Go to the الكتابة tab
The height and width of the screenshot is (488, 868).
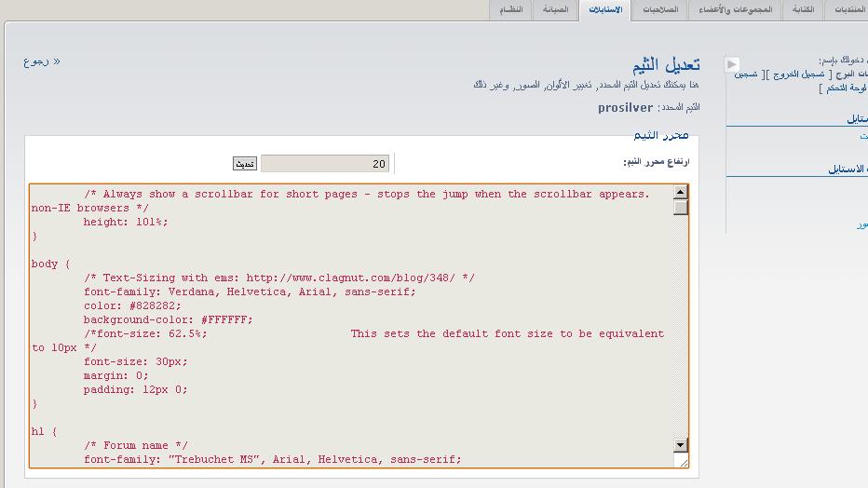(x=803, y=10)
